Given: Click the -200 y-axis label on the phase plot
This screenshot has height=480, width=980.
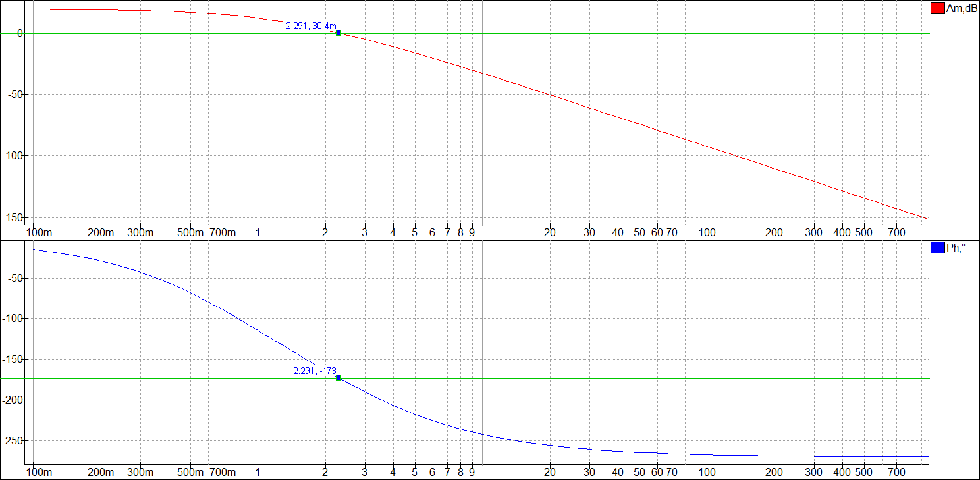Looking at the screenshot, I should click(x=13, y=400).
